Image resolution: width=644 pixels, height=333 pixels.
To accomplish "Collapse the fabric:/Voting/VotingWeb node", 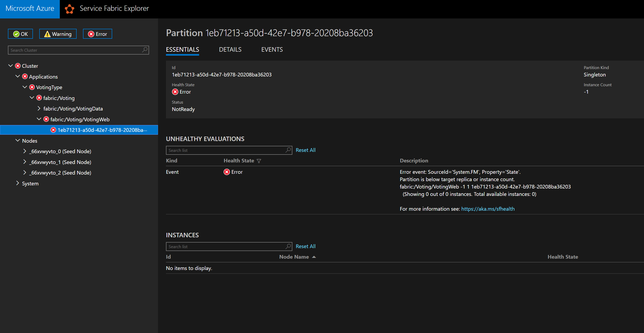I will tap(39, 119).
